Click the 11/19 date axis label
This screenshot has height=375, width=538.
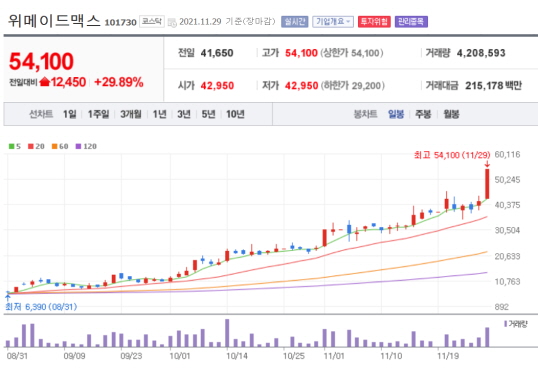(448, 356)
